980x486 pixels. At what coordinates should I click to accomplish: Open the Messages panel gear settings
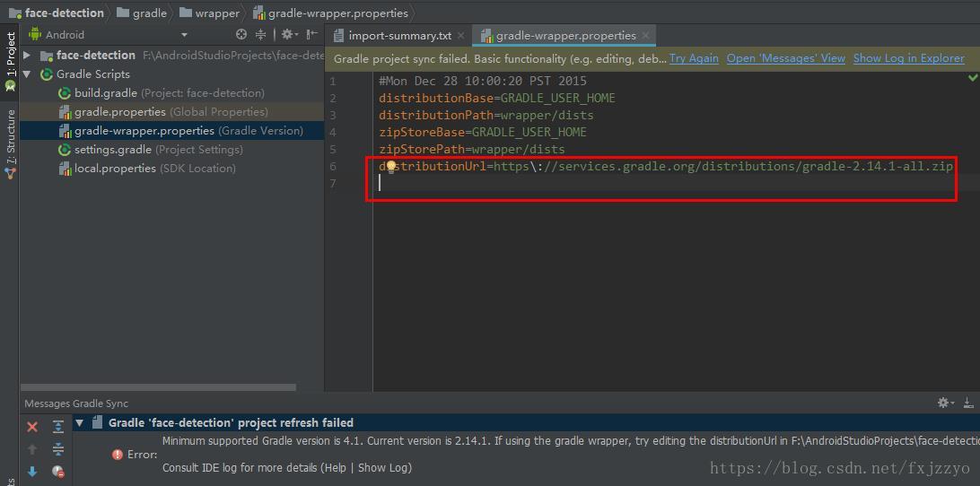pos(946,403)
